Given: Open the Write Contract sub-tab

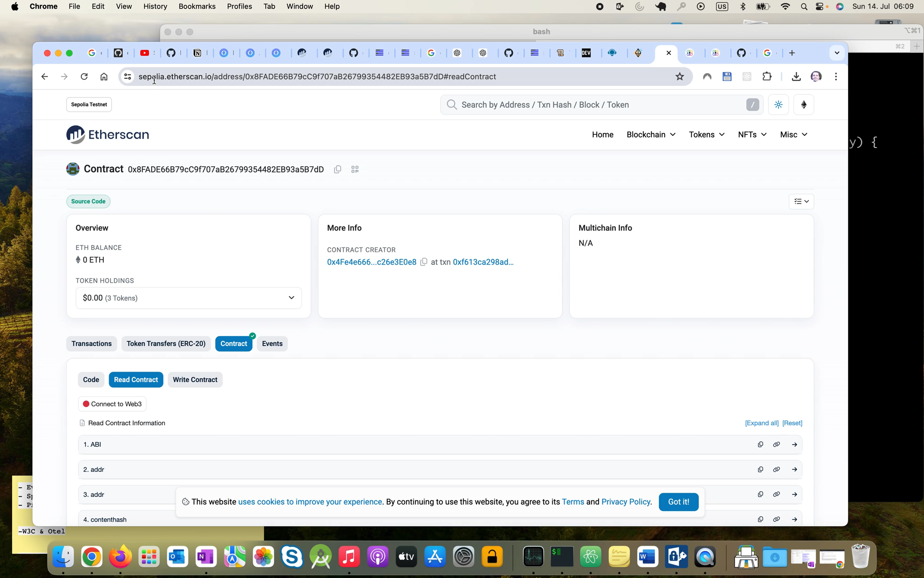Looking at the screenshot, I should point(195,380).
